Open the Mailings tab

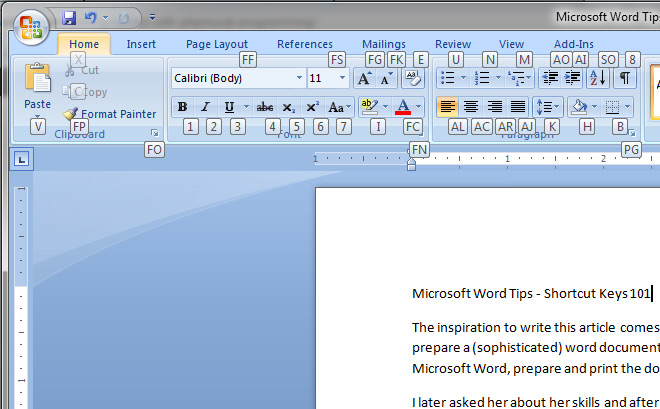click(x=384, y=44)
